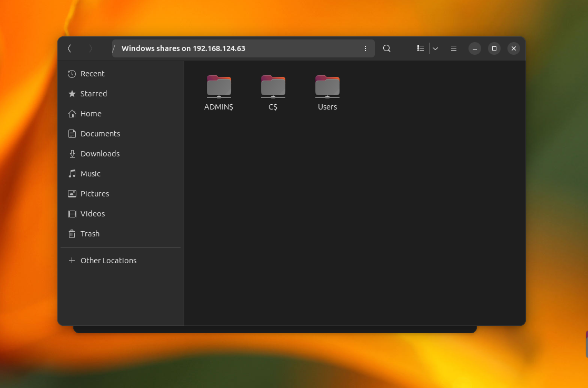Open the Users shared folder
Viewport: 588px width, 388px height.
click(x=327, y=87)
